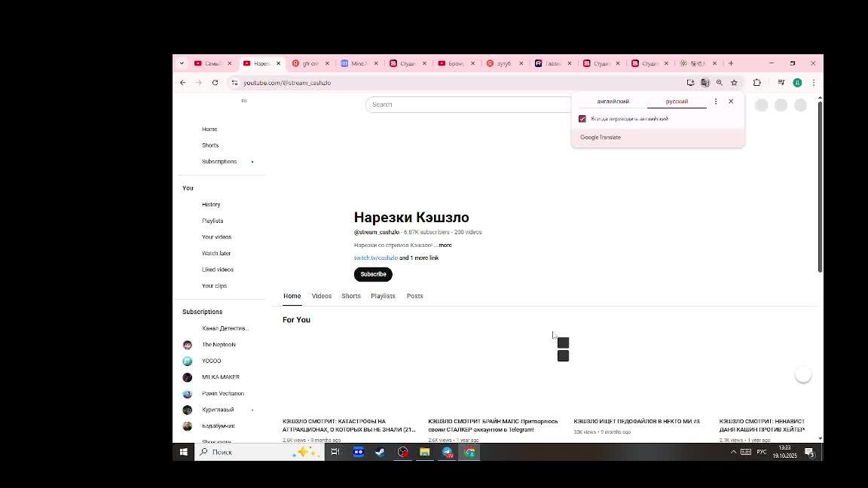Click the zoom magnifier icon in address bar
The height and width of the screenshot is (488, 868).
click(719, 82)
